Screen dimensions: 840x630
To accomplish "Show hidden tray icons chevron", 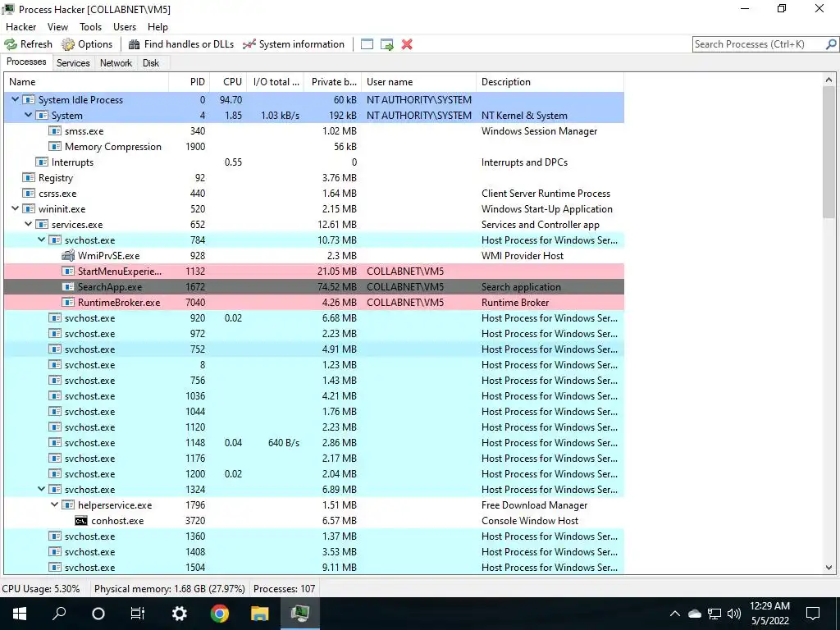I will pyautogui.click(x=675, y=614).
